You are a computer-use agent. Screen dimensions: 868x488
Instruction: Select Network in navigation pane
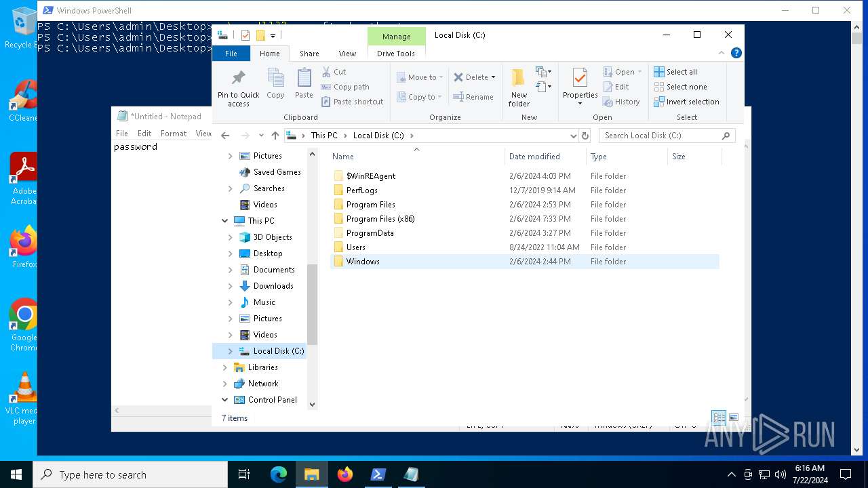[x=263, y=384]
